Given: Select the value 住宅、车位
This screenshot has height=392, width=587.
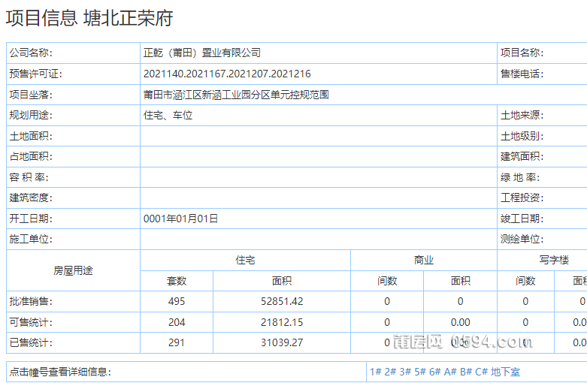Looking at the screenshot, I should [x=168, y=115].
